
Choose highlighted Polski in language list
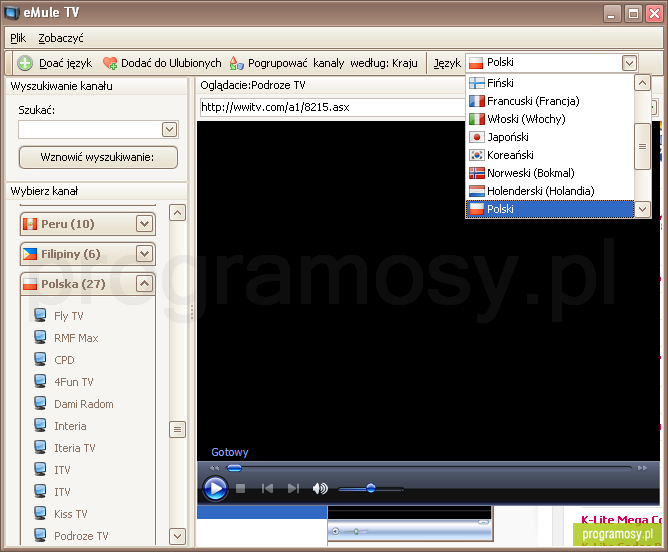click(x=550, y=209)
